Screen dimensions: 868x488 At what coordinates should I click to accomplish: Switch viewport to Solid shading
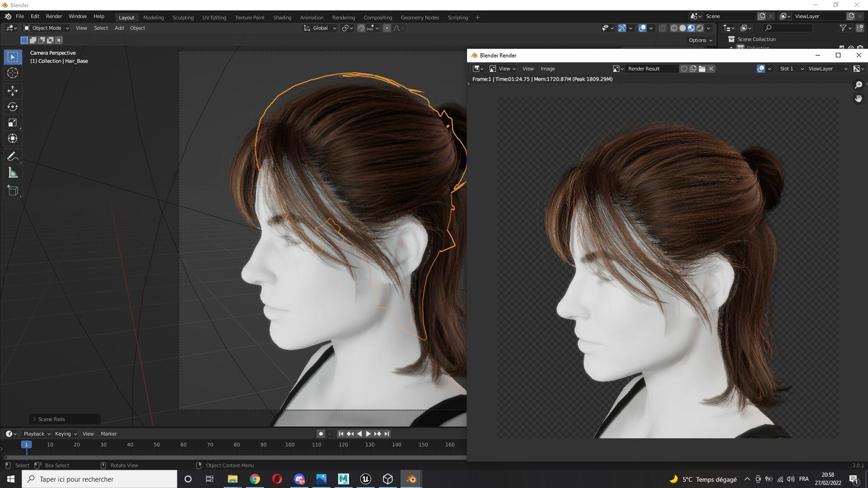pyautogui.click(x=682, y=28)
